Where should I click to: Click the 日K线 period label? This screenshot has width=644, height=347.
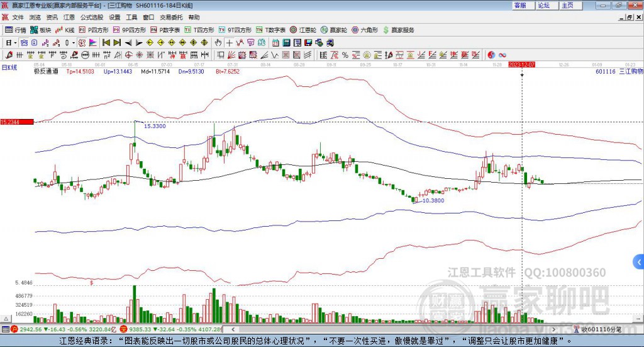[9, 67]
